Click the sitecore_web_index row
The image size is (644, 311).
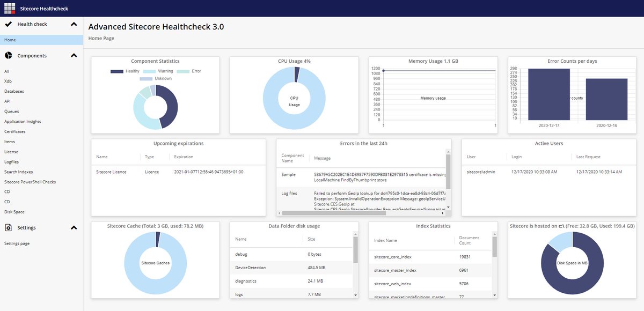(430, 284)
